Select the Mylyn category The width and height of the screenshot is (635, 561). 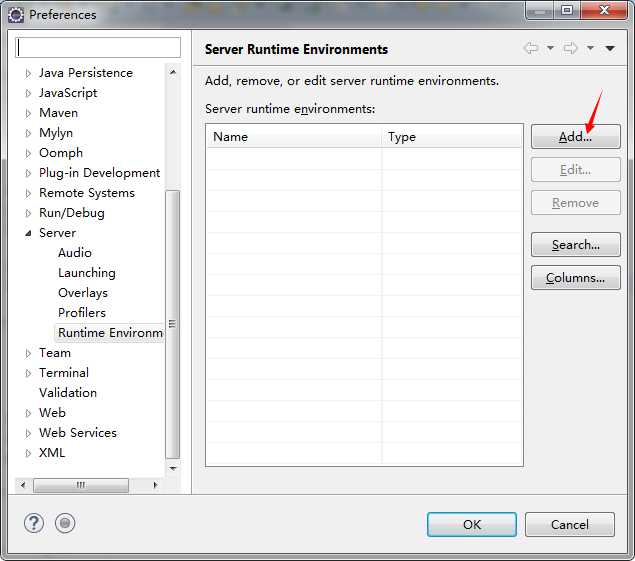pos(56,133)
